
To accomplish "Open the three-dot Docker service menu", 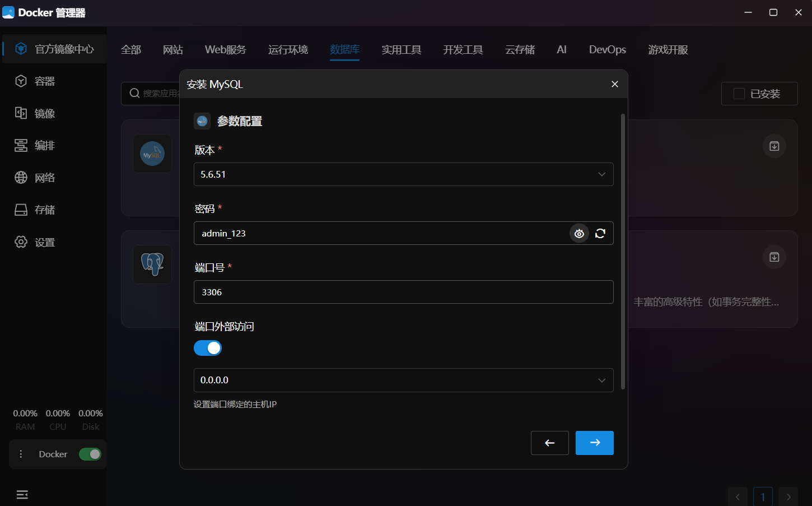I will (x=21, y=454).
